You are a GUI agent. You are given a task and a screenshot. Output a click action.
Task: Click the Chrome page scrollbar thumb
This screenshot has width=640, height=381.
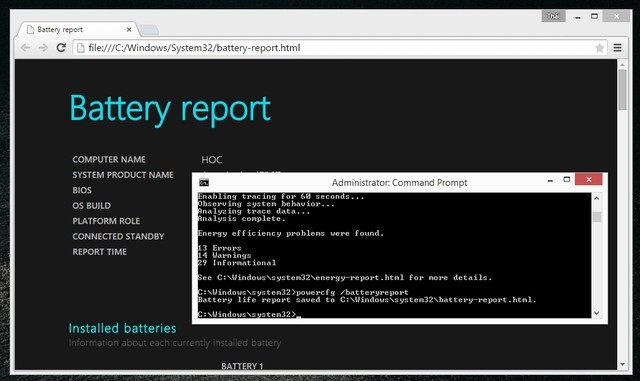click(622, 90)
